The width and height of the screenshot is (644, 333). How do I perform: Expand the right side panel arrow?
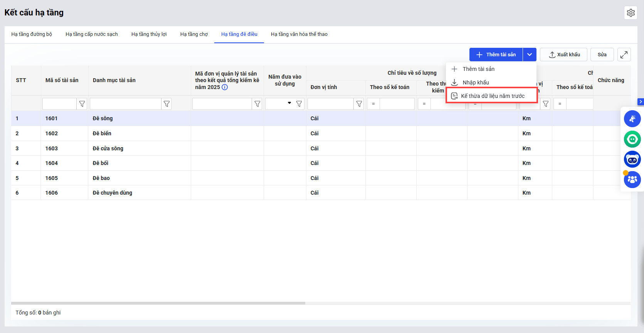click(641, 102)
